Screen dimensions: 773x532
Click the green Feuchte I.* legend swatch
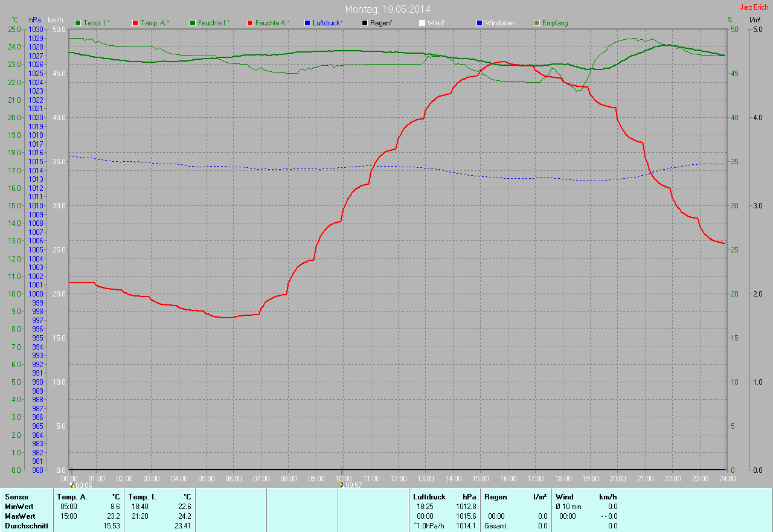point(193,23)
